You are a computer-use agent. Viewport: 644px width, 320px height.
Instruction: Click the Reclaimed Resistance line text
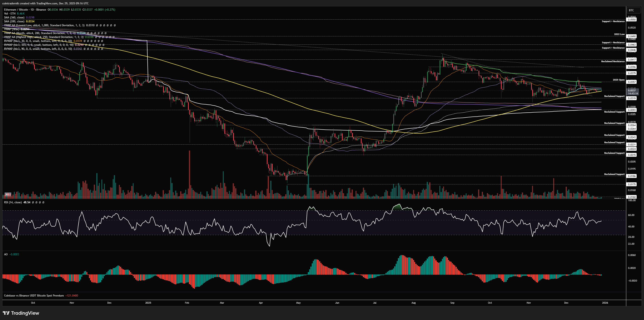613,61
